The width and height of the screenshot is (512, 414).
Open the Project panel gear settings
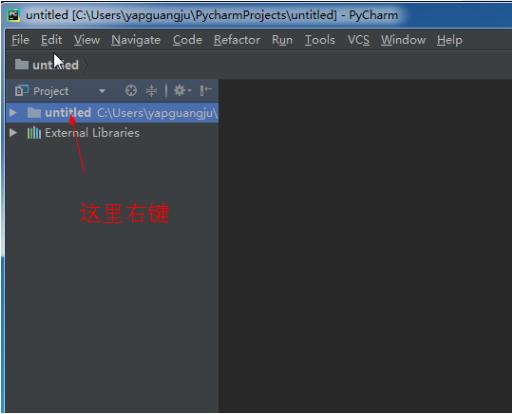click(x=182, y=90)
